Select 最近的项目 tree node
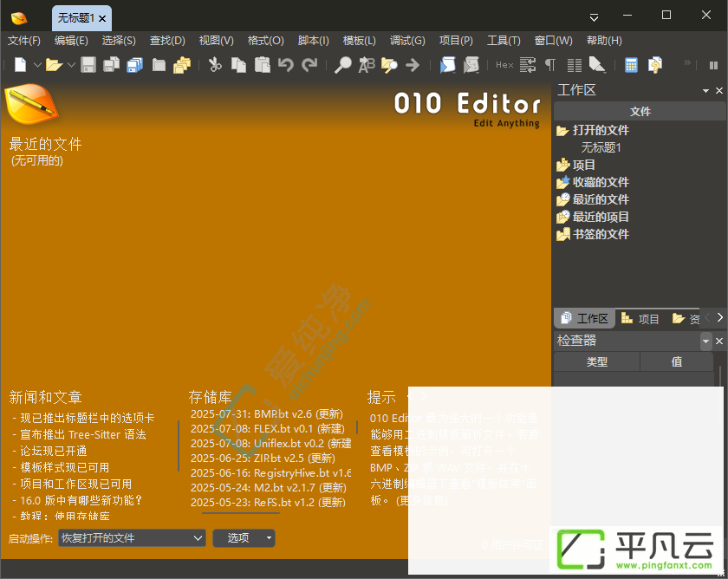The height and width of the screenshot is (579, 728). [x=601, y=217]
